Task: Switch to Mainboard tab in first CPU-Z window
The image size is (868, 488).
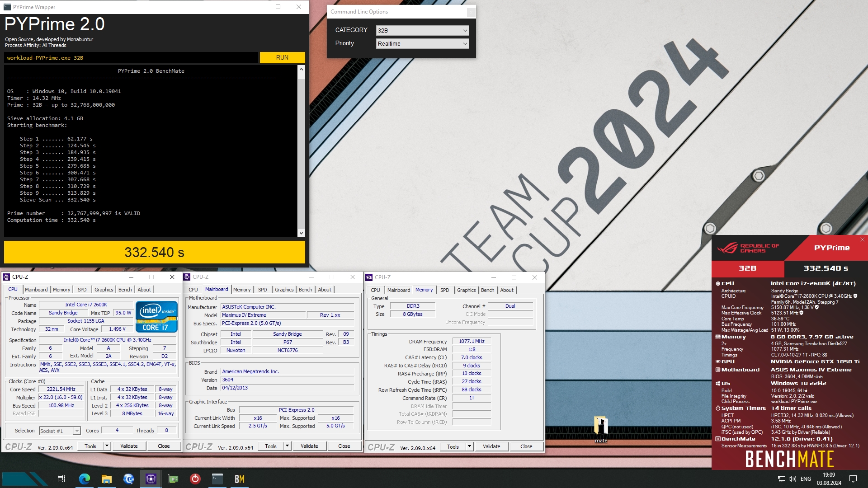Action: point(36,290)
